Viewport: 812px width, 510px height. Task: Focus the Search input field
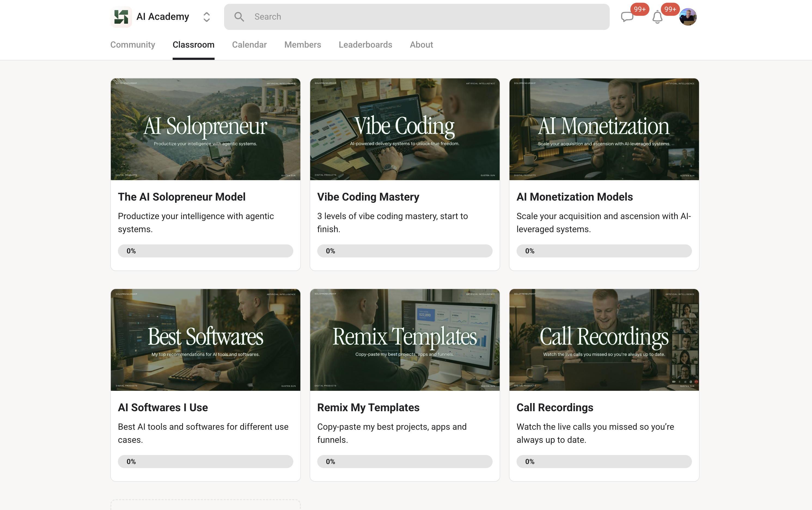click(x=416, y=17)
